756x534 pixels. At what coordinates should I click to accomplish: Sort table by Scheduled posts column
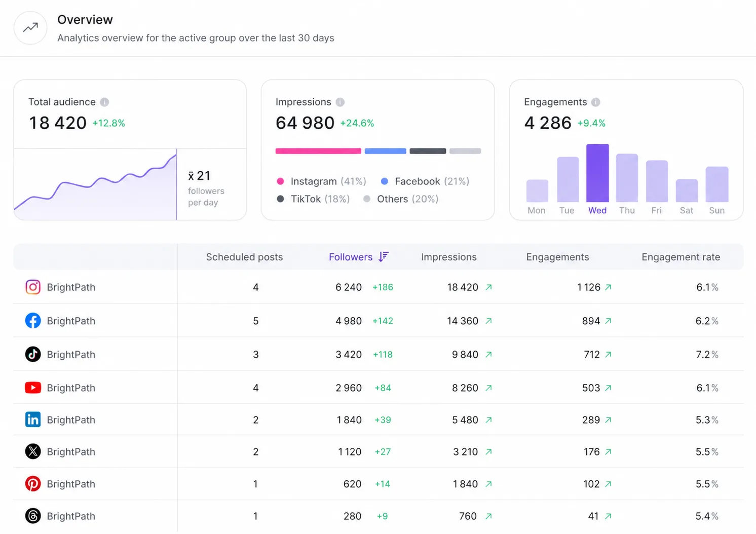244,257
